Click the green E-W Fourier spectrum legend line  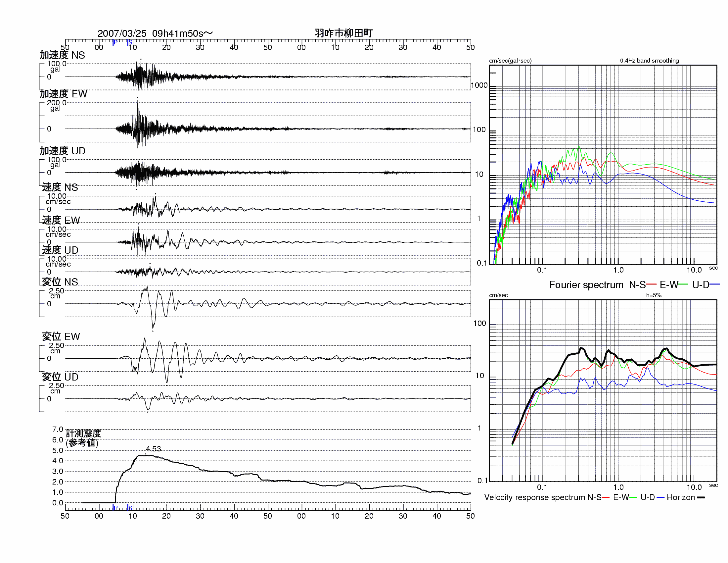click(x=683, y=284)
